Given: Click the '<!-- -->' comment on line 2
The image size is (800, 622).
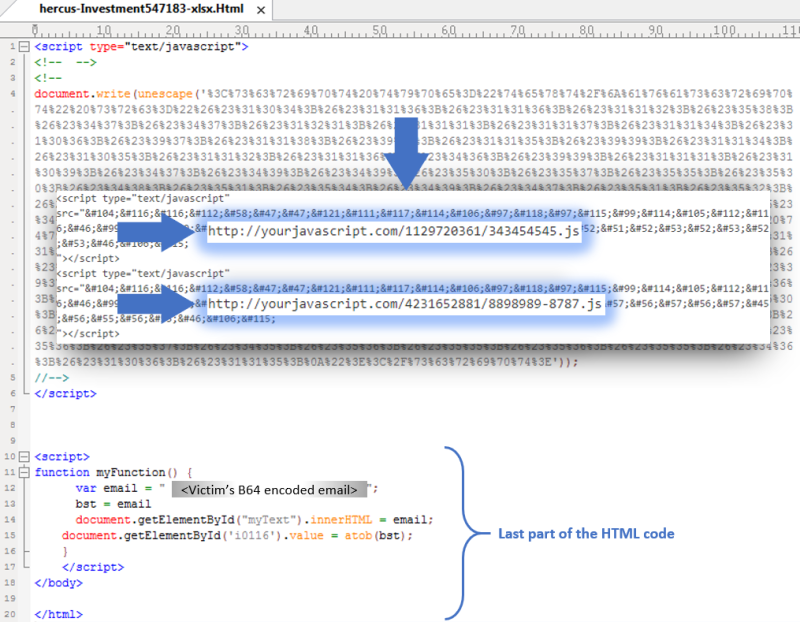Looking at the screenshot, I should point(65,62).
